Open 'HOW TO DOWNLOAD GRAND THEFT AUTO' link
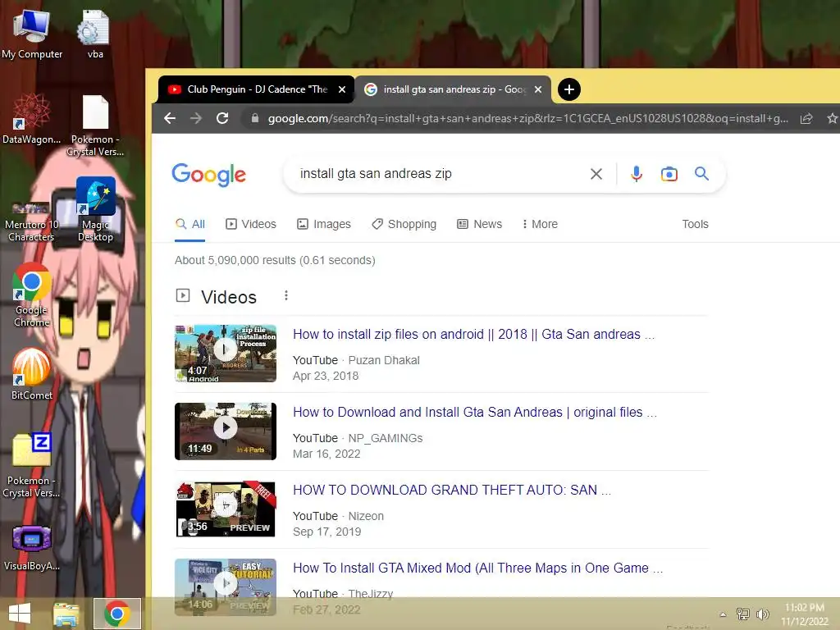Image resolution: width=840 pixels, height=630 pixels. point(452,491)
